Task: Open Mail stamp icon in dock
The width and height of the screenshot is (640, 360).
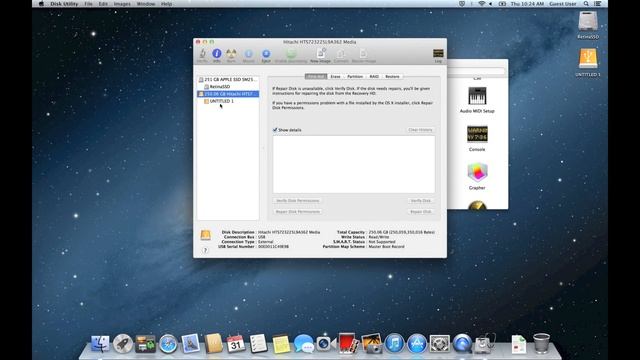Action: [191, 344]
